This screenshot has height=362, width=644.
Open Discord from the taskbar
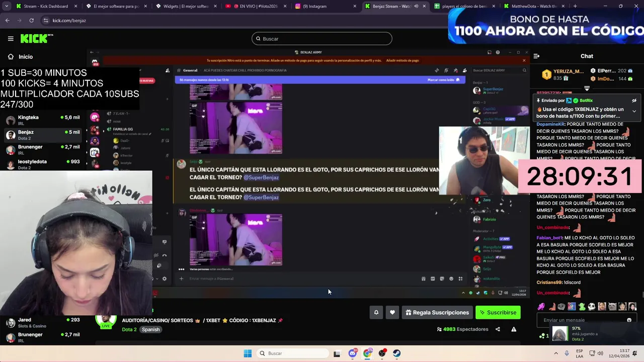click(352, 353)
